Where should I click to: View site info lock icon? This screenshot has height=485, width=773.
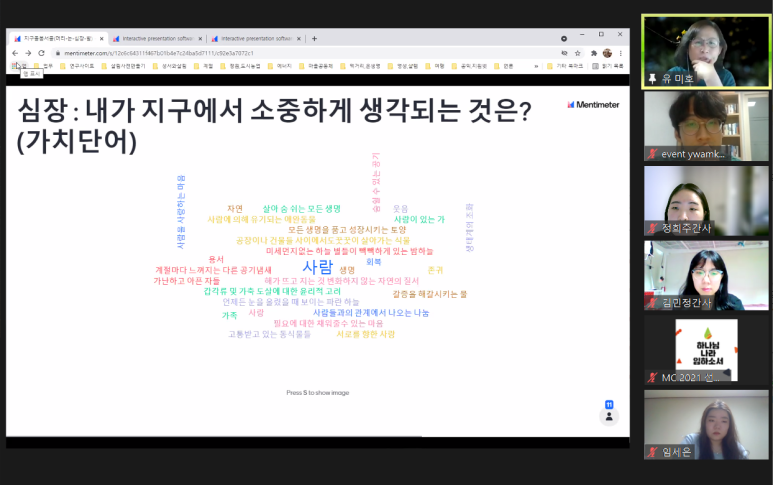(x=58, y=53)
